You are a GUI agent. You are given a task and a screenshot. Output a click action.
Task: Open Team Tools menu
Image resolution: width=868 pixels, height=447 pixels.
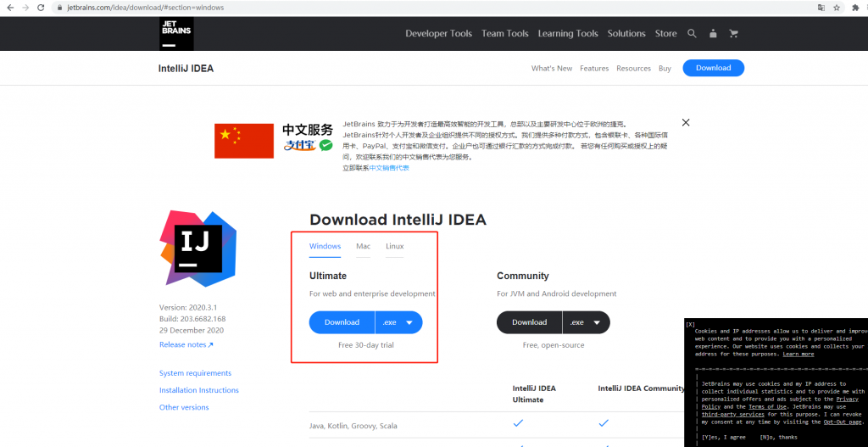point(505,33)
